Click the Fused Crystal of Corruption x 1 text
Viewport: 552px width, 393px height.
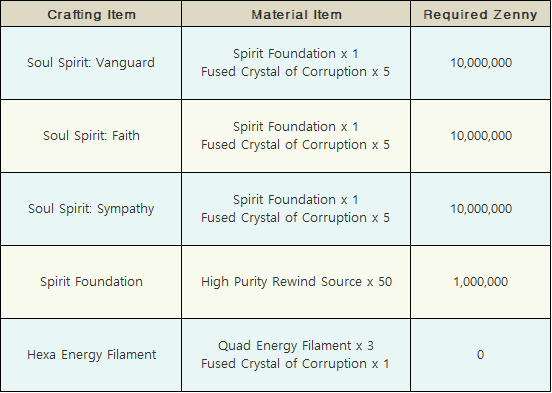pyautogui.click(x=296, y=364)
